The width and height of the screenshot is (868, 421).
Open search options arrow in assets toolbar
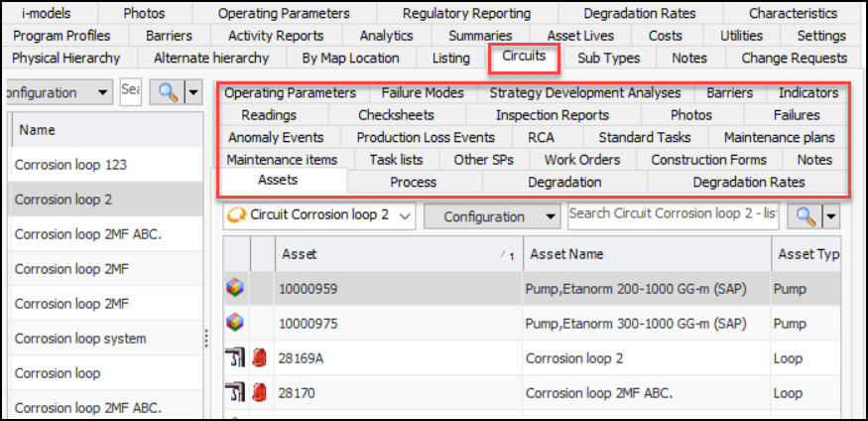coord(830,216)
